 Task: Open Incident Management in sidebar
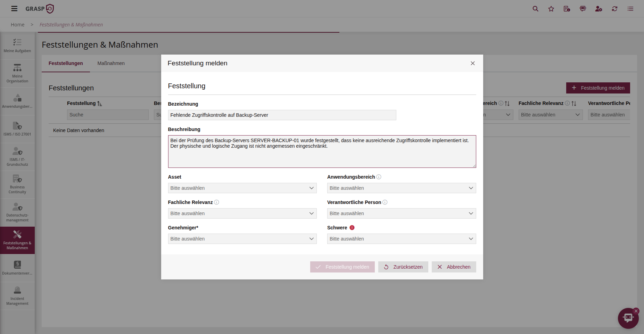pos(17,296)
